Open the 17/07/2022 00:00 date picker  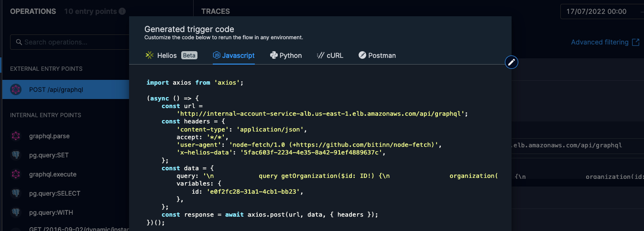coord(602,11)
